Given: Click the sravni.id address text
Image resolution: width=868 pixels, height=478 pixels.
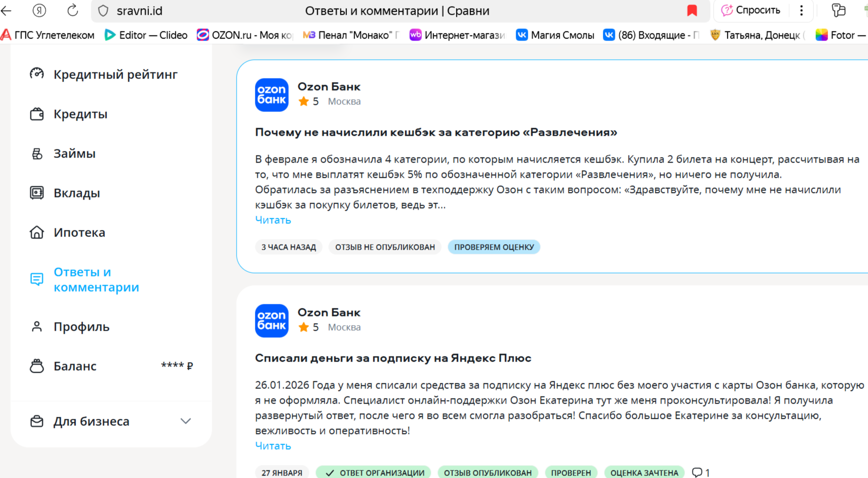Looking at the screenshot, I should coord(139,11).
